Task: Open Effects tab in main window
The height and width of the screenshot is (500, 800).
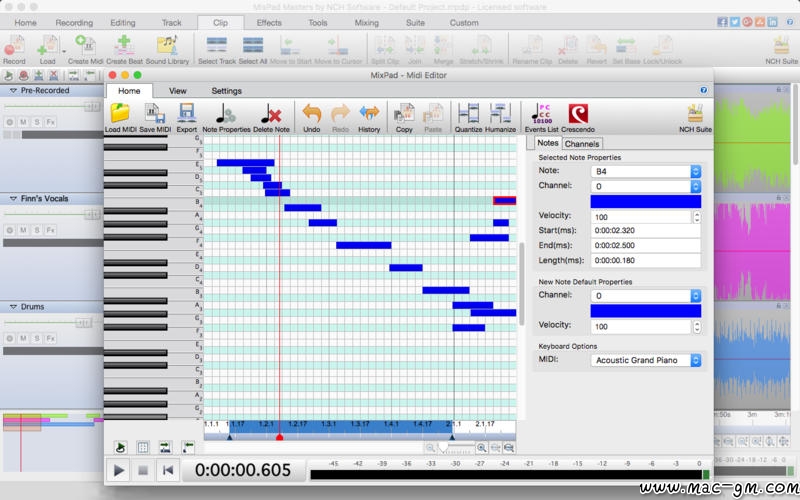Action: tap(269, 22)
